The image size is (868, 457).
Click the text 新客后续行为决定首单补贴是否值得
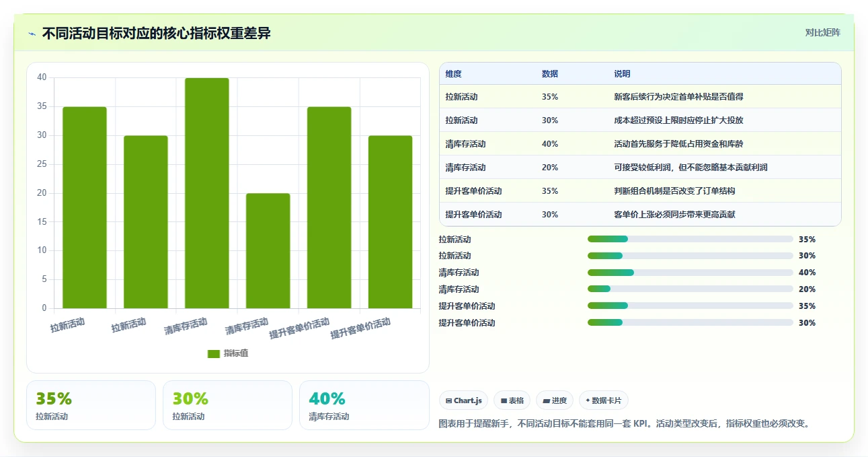(678, 97)
